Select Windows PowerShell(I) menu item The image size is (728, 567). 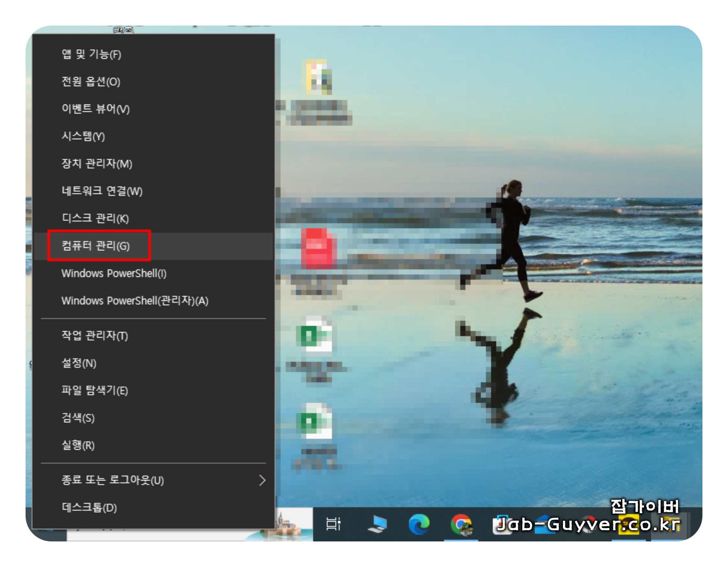click(114, 273)
